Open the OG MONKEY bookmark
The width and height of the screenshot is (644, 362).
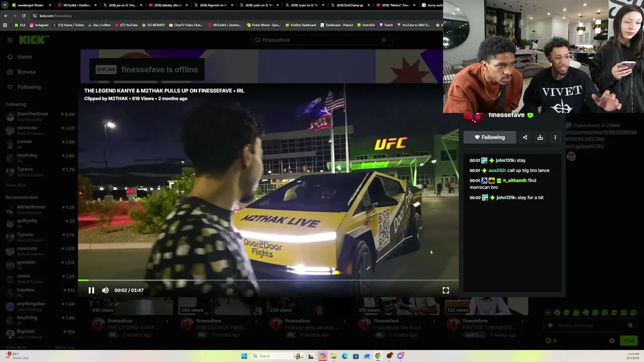click(x=153, y=25)
